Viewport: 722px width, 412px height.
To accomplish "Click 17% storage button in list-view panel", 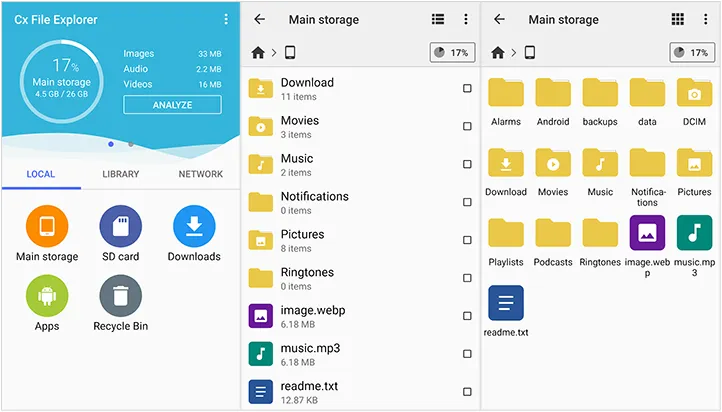I will (452, 52).
